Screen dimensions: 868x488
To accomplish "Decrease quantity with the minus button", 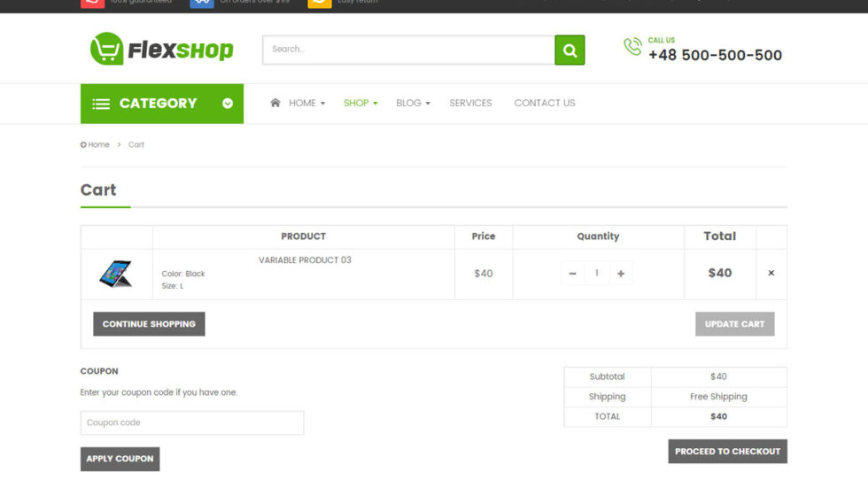I will coord(572,274).
